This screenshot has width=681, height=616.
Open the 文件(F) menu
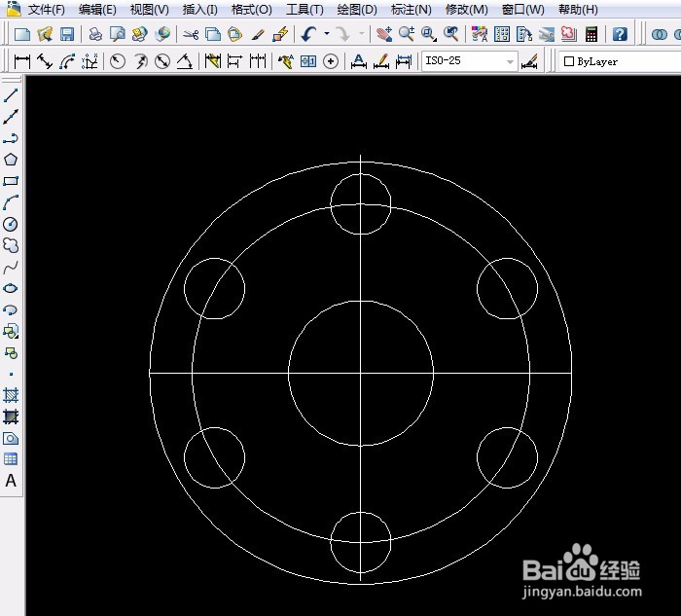tap(47, 9)
